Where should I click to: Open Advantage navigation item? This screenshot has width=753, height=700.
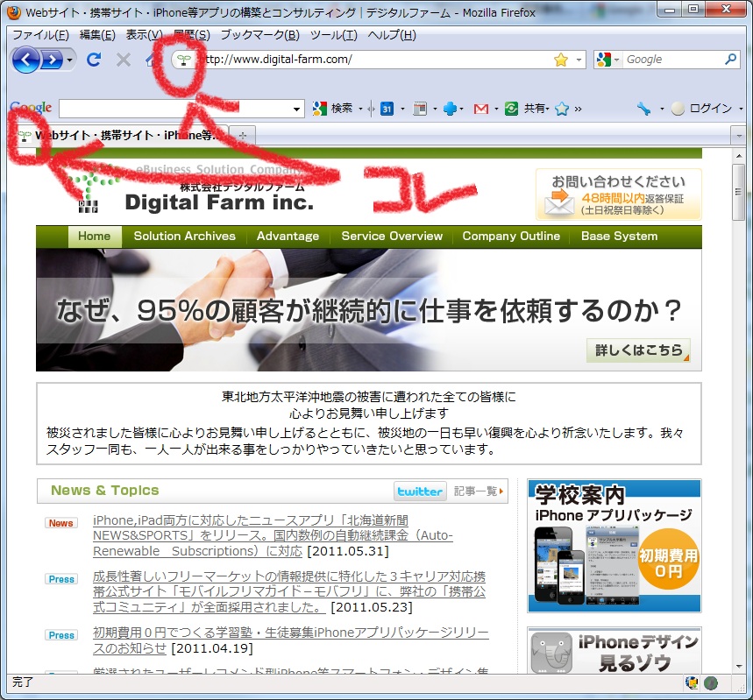[288, 237]
